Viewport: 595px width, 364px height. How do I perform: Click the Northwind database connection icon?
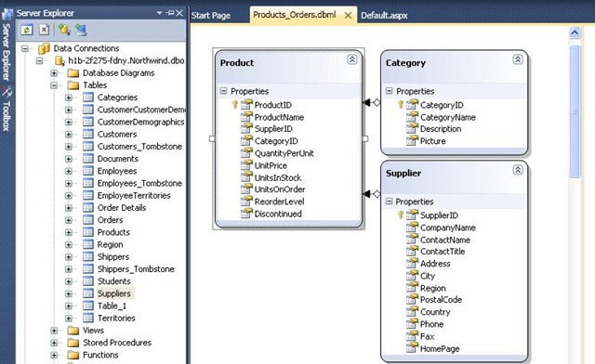click(x=59, y=60)
